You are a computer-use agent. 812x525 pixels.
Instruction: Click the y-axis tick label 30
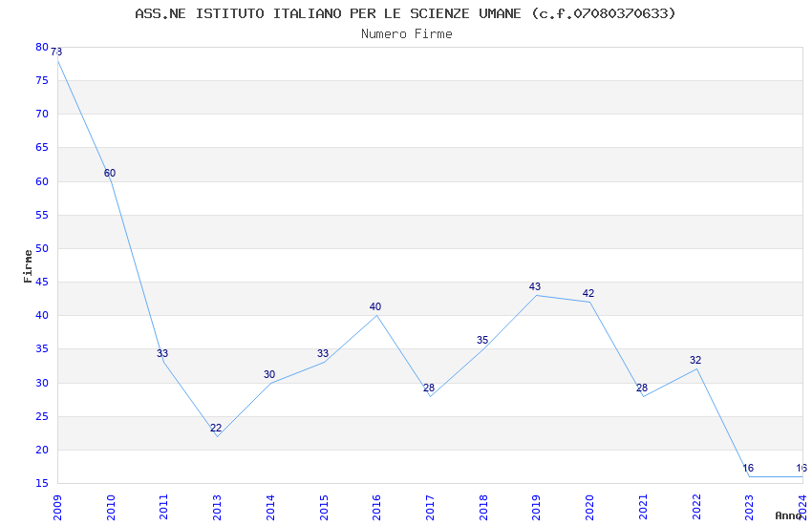[41, 383]
